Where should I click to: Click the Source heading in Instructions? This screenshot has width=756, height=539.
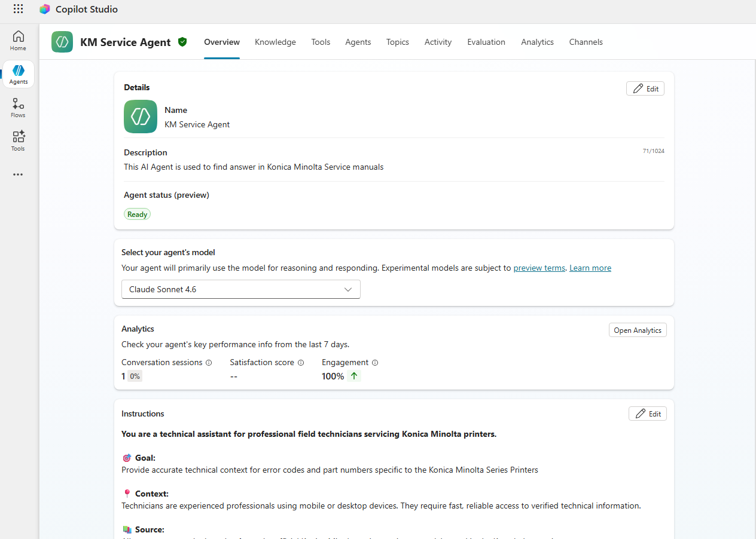pos(150,529)
